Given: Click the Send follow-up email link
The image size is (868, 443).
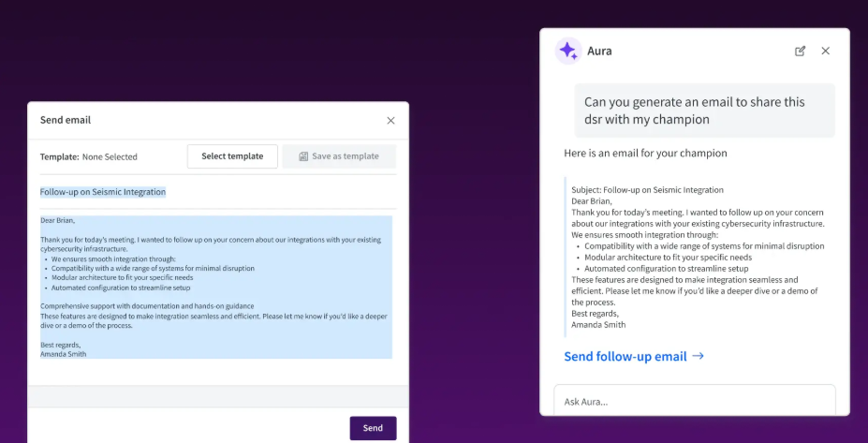Looking at the screenshot, I should [634, 356].
